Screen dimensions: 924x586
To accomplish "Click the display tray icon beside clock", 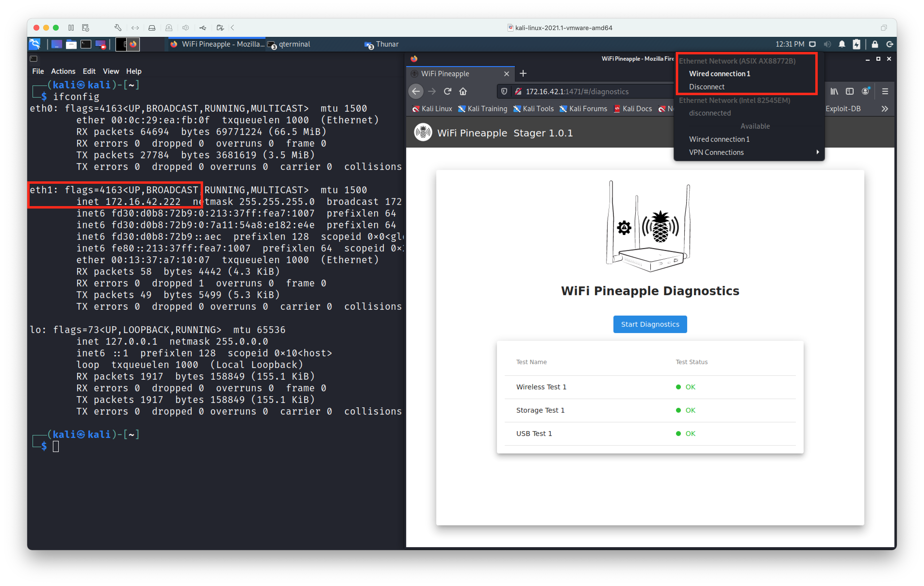I will [813, 44].
